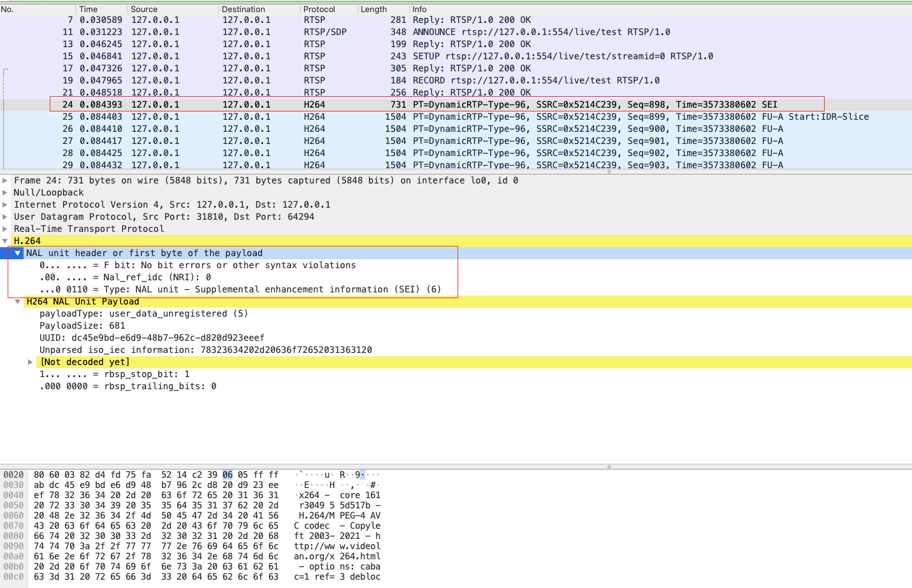912x588 pixels.
Task: Sort packets by the Destination column header
Action: 259,10
